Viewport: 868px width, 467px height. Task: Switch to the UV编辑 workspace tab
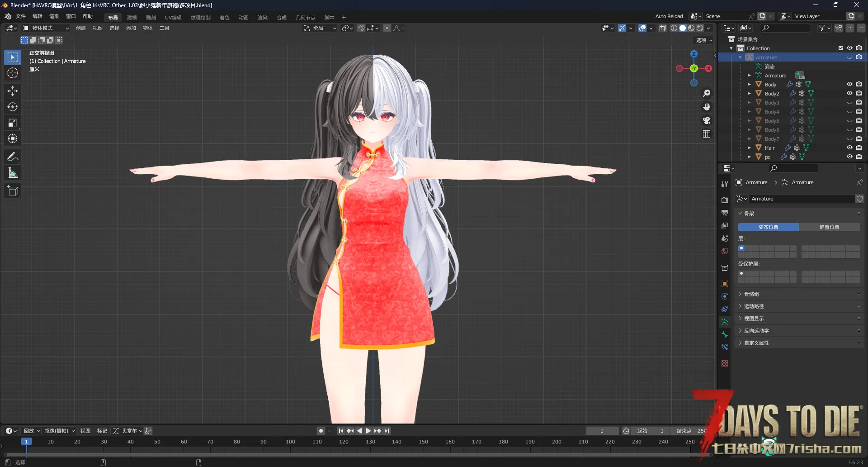(x=173, y=18)
